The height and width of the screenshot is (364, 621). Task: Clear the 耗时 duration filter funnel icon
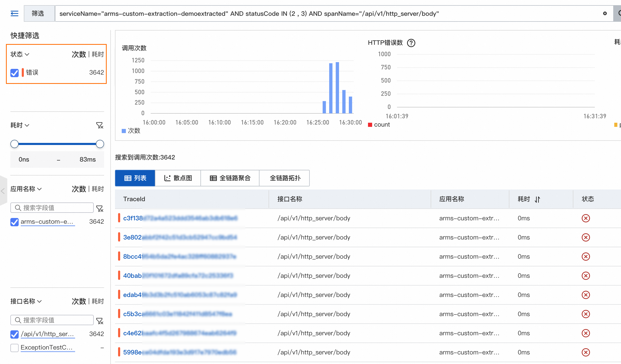point(100,126)
